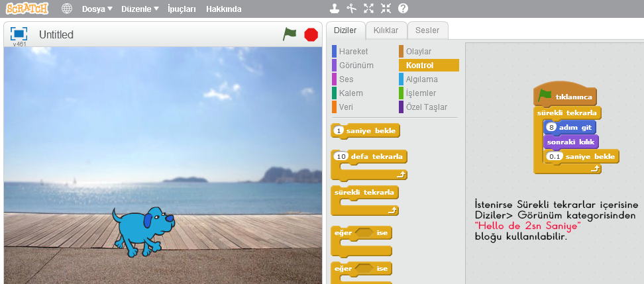Screen dimensions: 644x284
Task: Click the first 'eğer ise' palette block
Action: coord(362,242)
